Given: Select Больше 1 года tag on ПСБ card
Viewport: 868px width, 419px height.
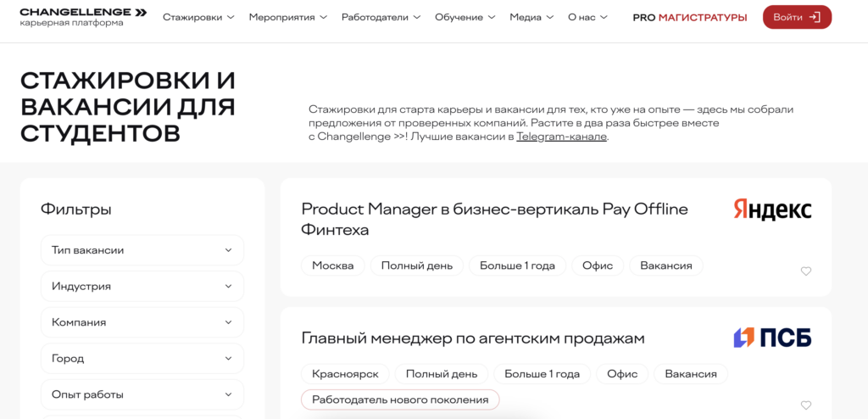Looking at the screenshot, I should (x=542, y=374).
